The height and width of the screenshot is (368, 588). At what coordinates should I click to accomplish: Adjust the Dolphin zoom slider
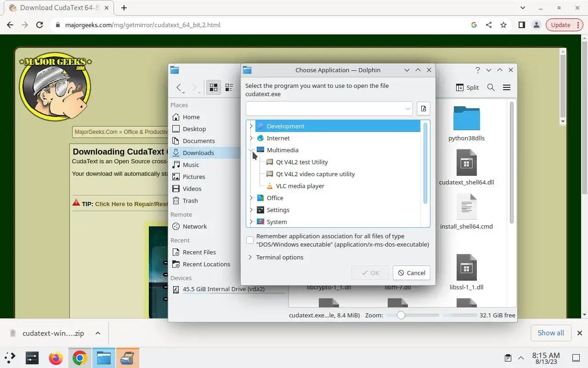[401, 315]
